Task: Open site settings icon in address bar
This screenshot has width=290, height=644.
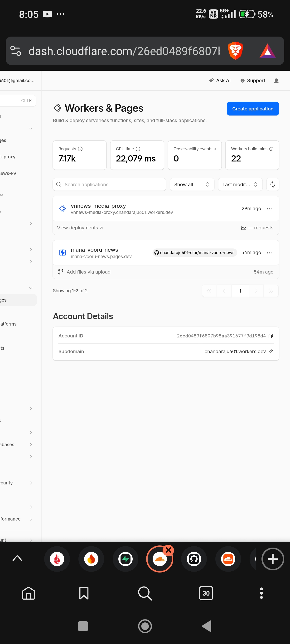Action: point(15,51)
